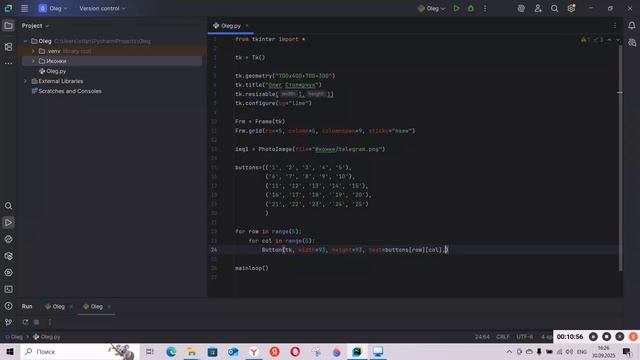Open more run actions menu

pos(485,8)
